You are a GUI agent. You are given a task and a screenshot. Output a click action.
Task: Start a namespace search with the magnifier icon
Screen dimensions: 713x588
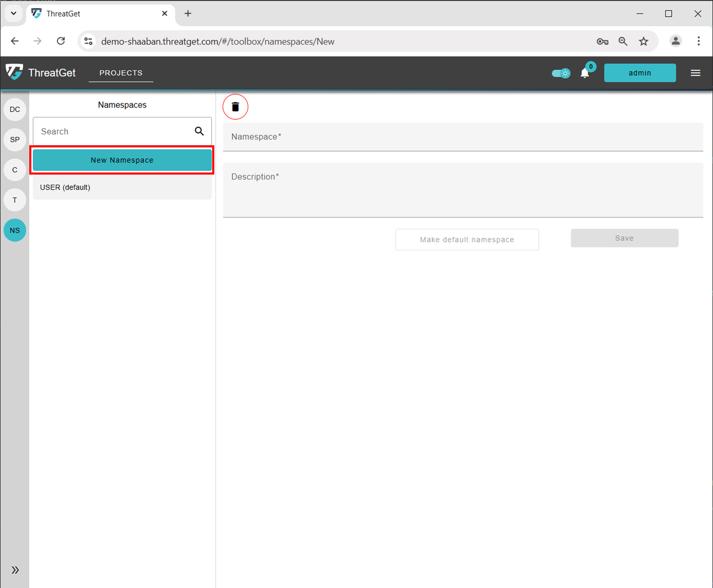point(199,131)
